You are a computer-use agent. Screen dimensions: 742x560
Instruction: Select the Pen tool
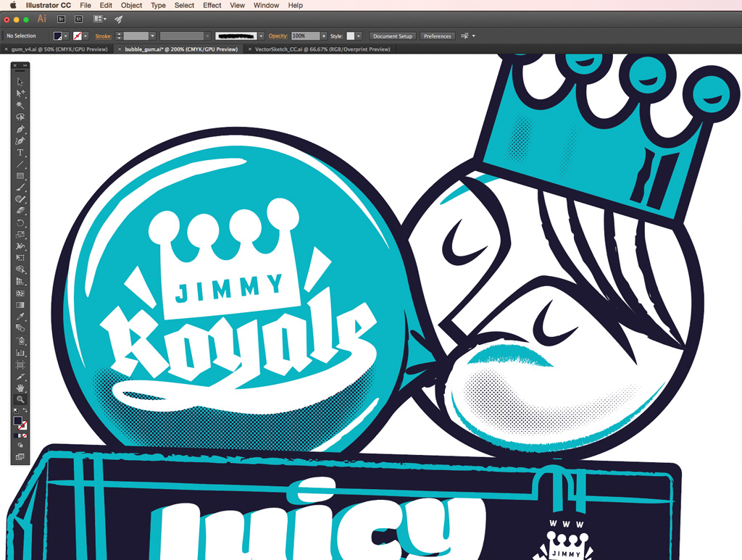pyautogui.click(x=20, y=129)
